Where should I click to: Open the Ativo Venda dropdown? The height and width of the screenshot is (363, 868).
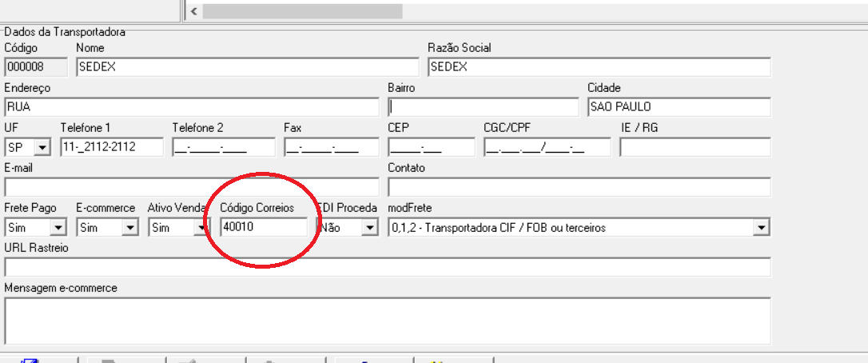(201, 228)
